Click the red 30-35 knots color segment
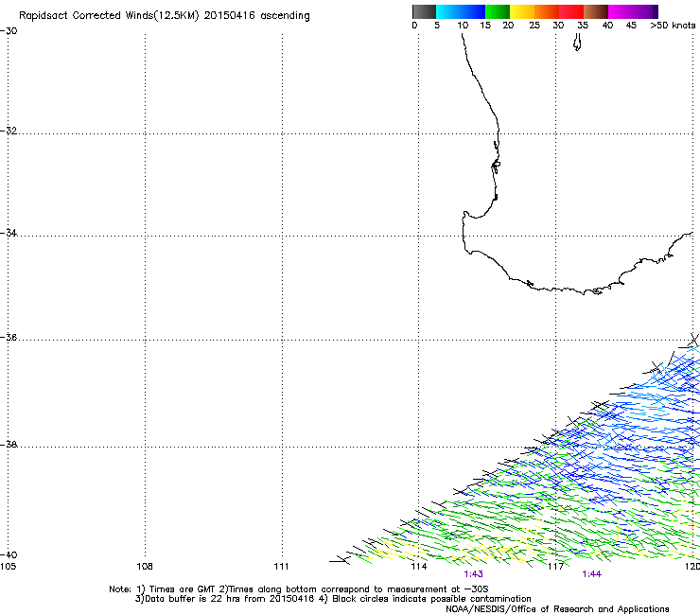 click(x=571, y=11)
